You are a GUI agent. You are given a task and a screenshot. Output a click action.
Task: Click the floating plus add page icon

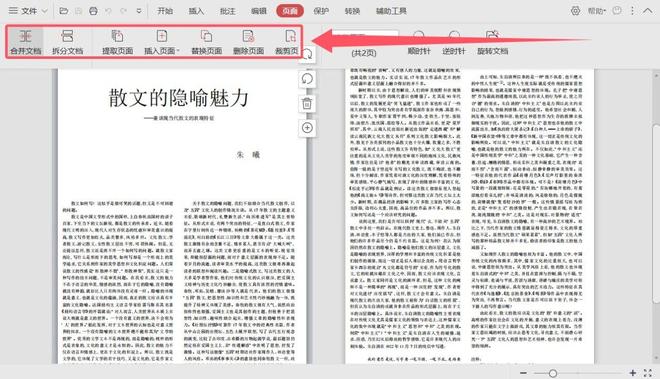[x=307, y=128]
